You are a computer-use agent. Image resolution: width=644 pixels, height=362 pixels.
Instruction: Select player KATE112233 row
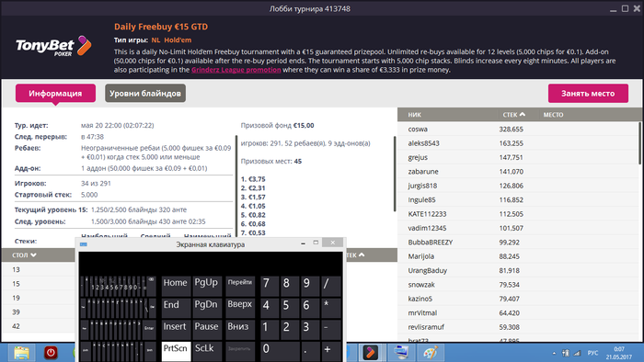pyautogui.click(x=517, y=214)
